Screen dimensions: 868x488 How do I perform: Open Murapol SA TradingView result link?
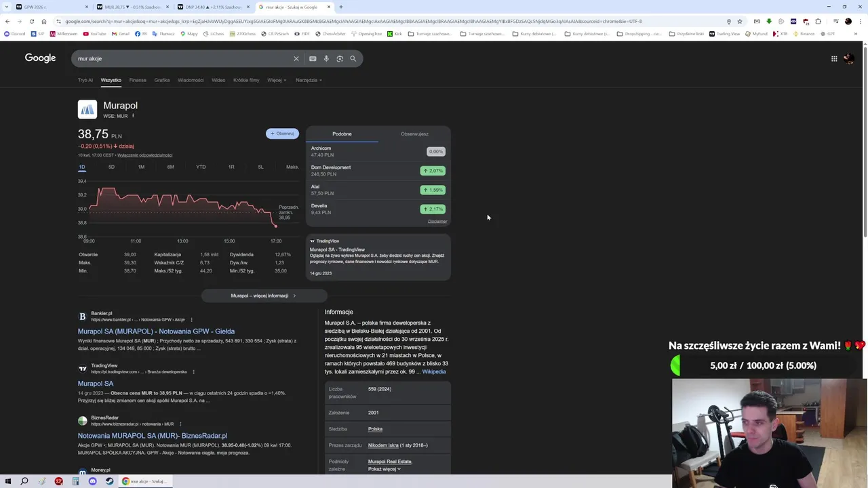pos(96,384)
